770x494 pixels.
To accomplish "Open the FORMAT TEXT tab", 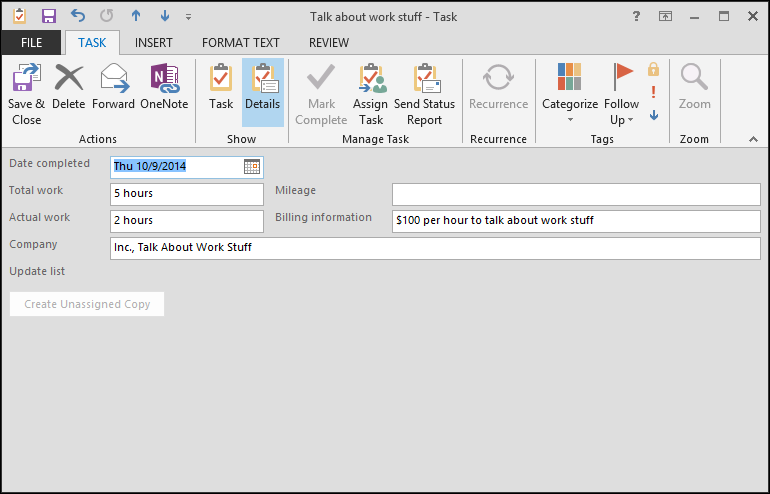I will pyautogui.click(x=241, y=43).
